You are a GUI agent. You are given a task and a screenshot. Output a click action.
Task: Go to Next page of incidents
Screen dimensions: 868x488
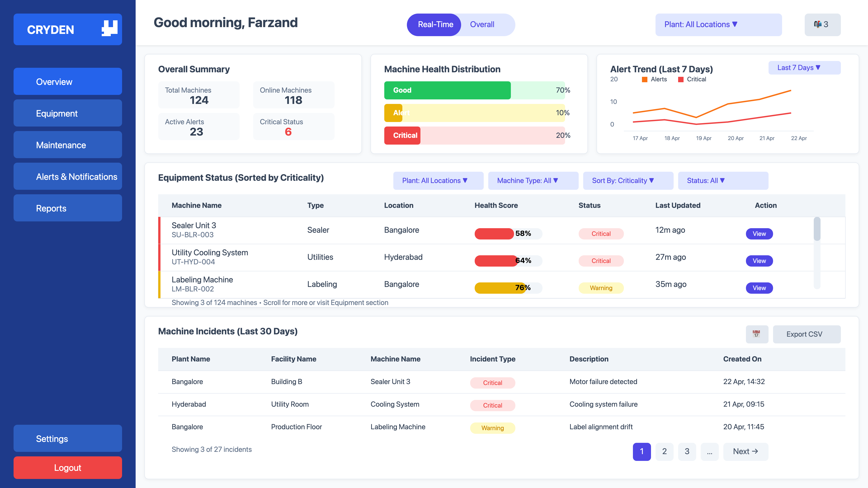tap(746, 451)
